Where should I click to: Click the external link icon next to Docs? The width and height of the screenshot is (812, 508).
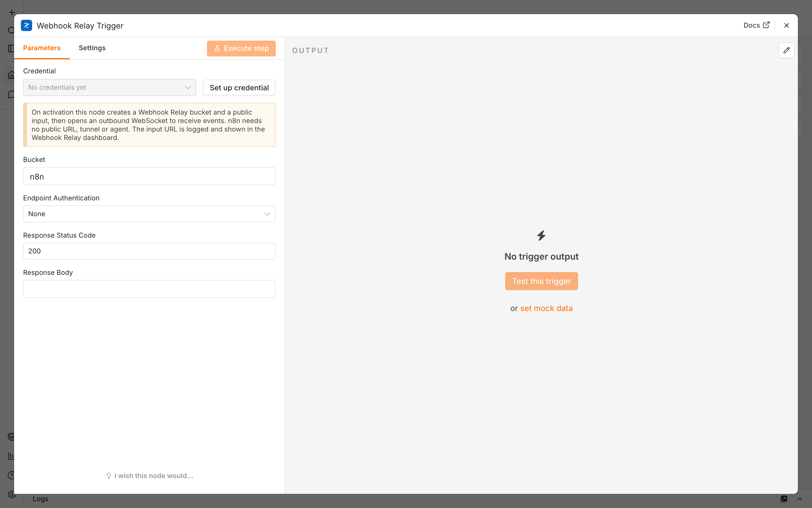coord(766,25)
